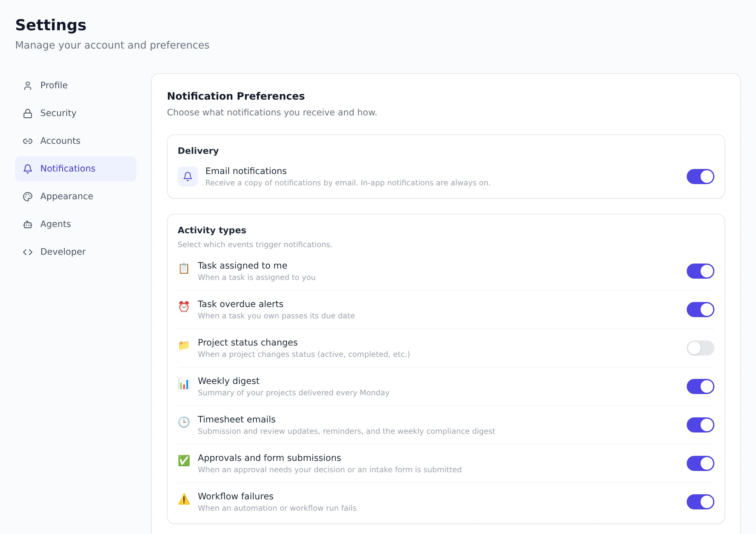Click the Appearance palette icon

[28, 196]
